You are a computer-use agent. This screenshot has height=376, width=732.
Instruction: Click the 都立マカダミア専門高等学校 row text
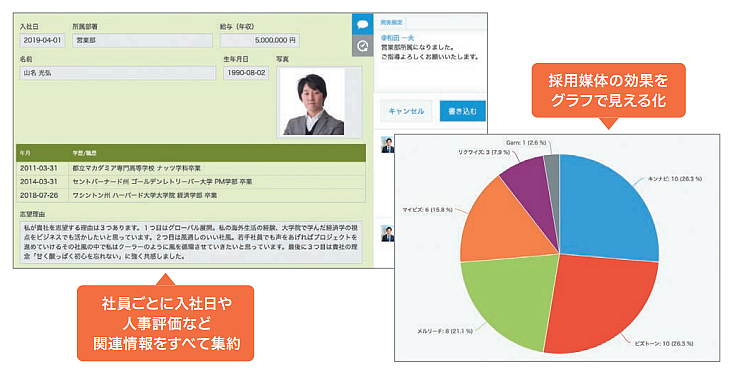(137, 168)
